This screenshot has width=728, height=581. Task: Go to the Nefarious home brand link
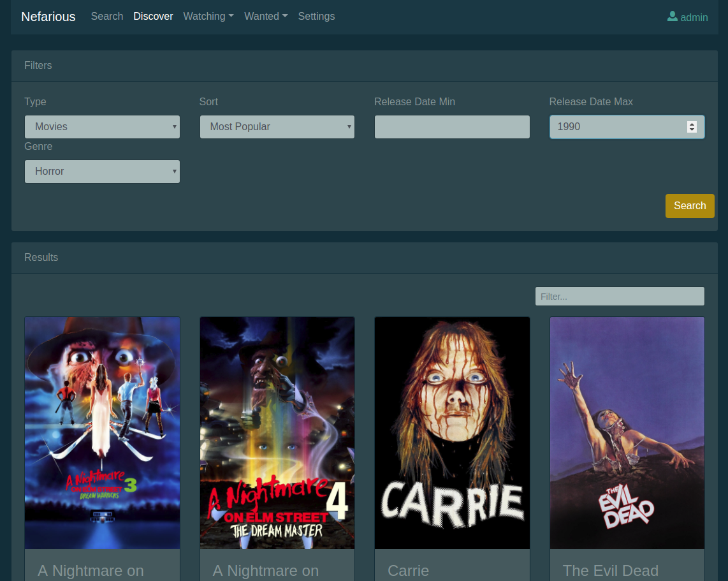click(48, 17)
